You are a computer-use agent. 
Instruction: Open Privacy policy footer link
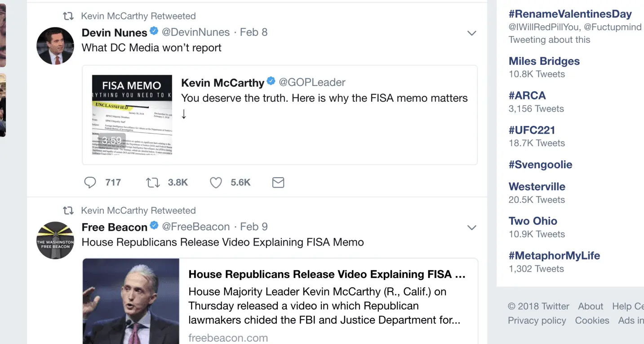click(x=537, y=321)
